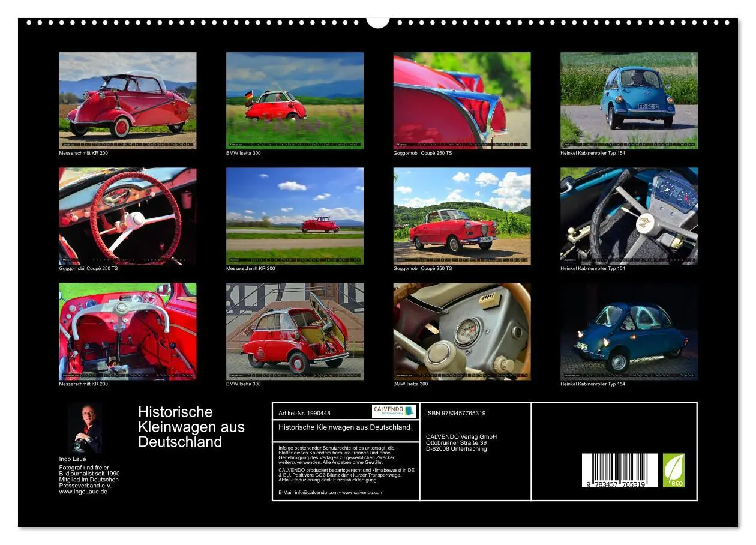This screenshot has width=756, height=545.
Task: Select the Heinkel steering wheel with blue gauges
Action: click(629, 216)
